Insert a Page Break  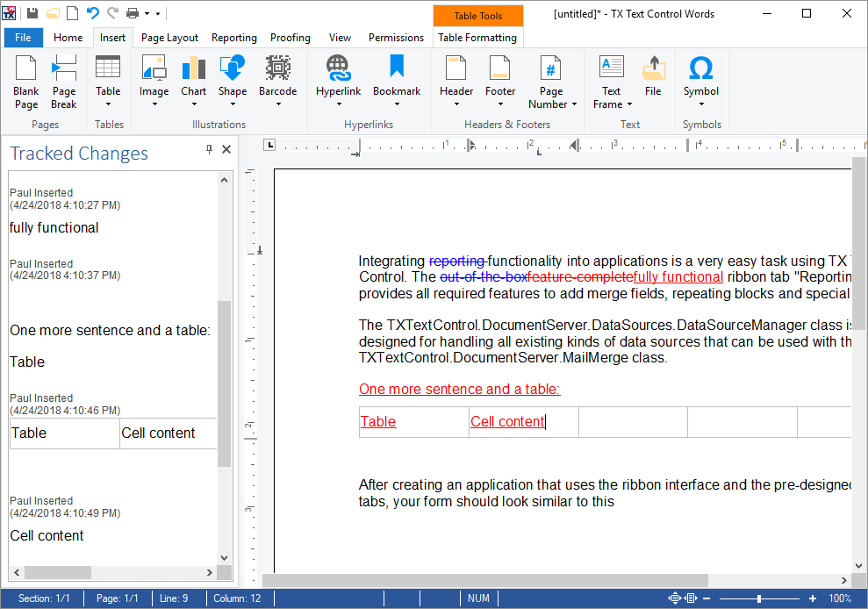point(64,82)
